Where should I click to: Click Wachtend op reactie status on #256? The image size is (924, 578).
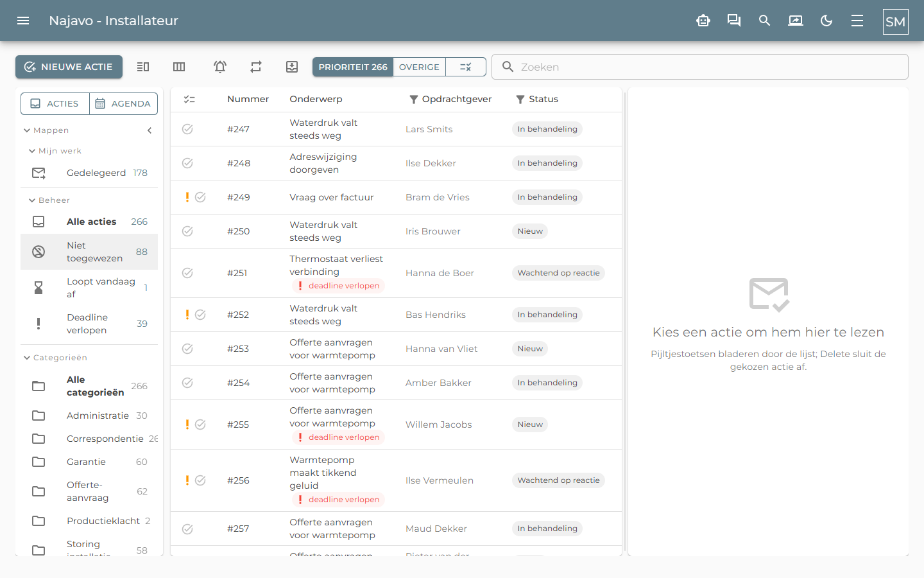[558, 480]
